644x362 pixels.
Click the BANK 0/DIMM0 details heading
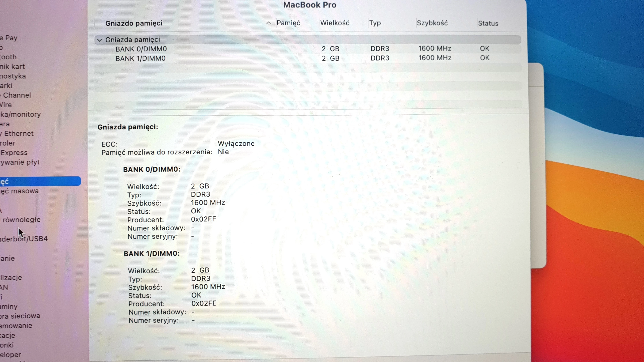pos(152,169)
